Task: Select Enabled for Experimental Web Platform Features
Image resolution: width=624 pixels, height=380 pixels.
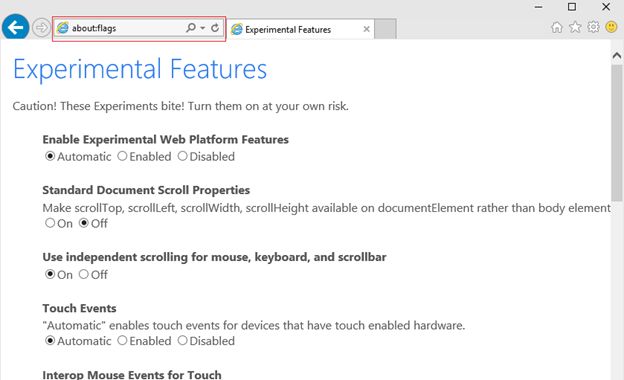Action: click(x=122, y=156)
